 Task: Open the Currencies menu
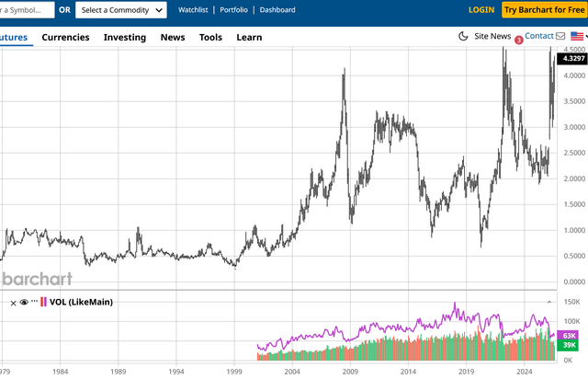click(65, 37)
